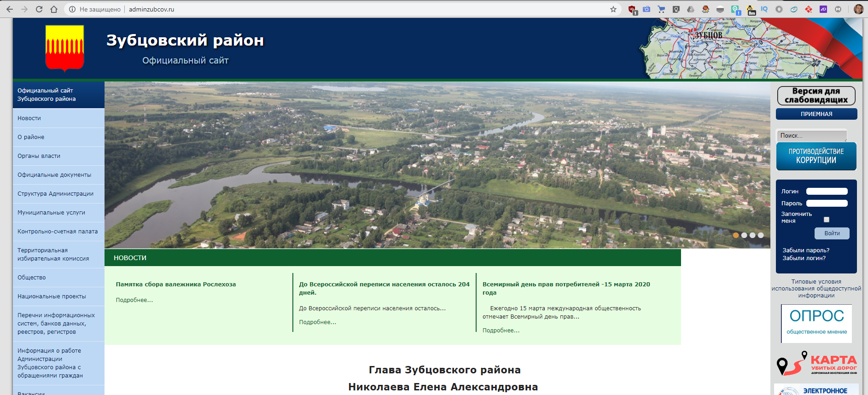Click the Zubtsov district coat of arms
The height and width of the screenshot is (395, 868).
coord(64,48)
